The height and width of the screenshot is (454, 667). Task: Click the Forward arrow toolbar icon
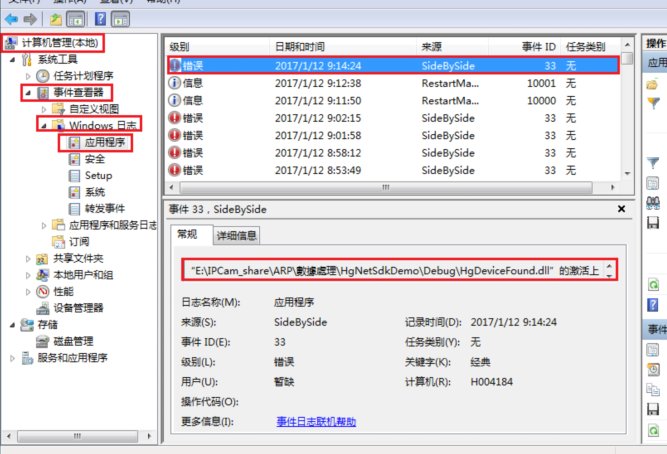click(x=30, y=19)
